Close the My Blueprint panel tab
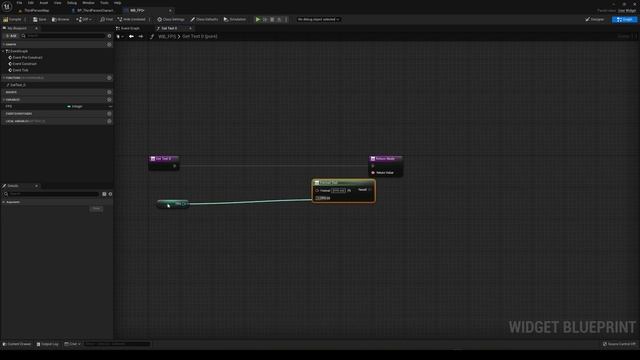Image resolution: width=640 pixels, height=360 pixels. click(36, 28)
